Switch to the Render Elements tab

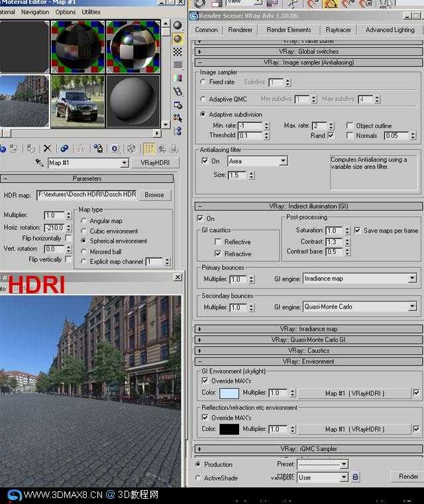(289, 30)
